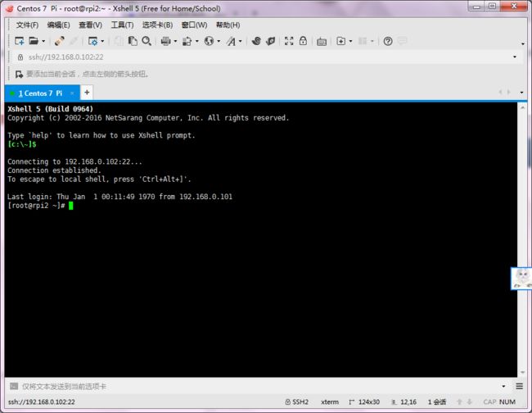Open the 工具(T) menu
Image resolution: width=532 pixels, height=413 pixels.
[x=122, y=25]
